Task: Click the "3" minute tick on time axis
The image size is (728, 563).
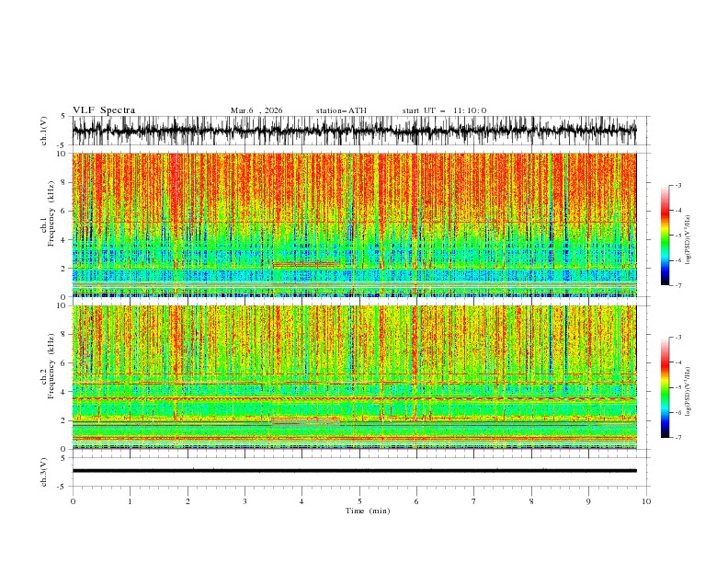Action: coord(245,501)
